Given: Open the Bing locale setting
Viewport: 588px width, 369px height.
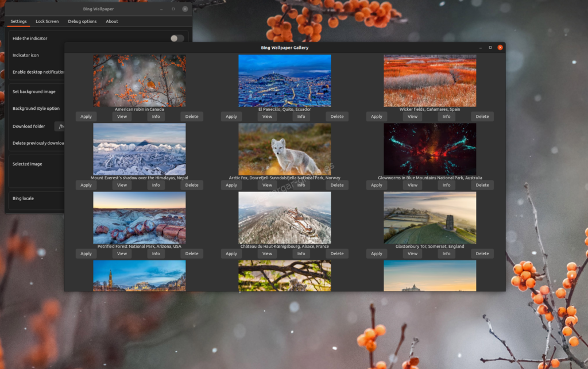Looking at the screenshot, I should (23, 198).
